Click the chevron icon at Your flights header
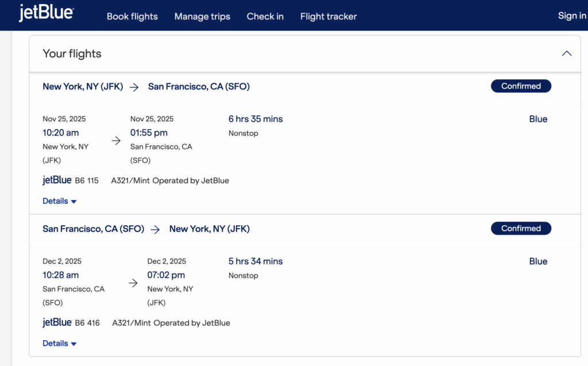The image size is (588, 366). click(566, 53)
